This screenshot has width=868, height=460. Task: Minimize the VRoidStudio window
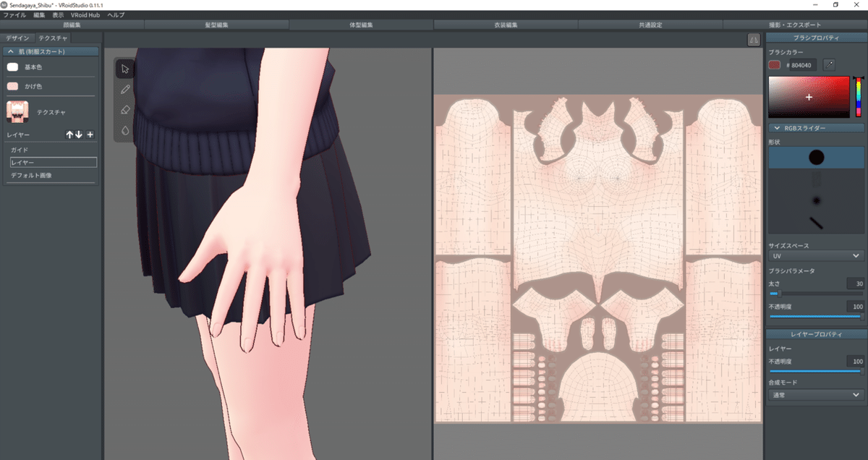point(816,4)
